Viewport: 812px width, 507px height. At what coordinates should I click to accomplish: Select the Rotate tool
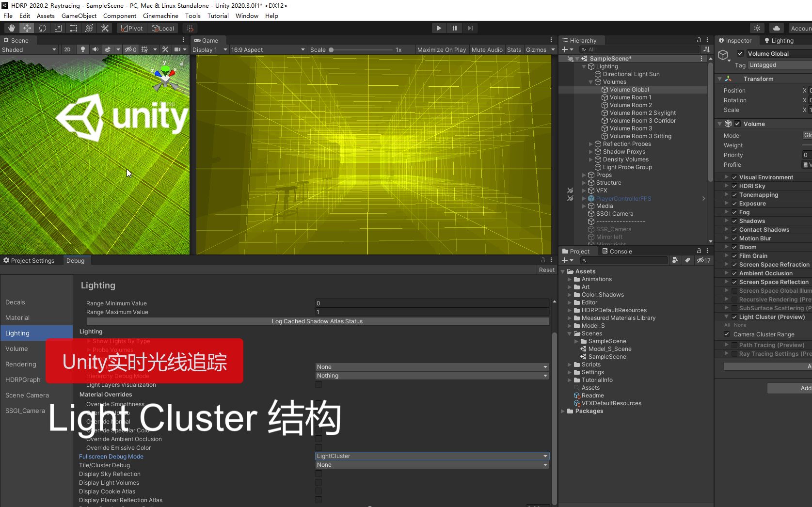43,28
